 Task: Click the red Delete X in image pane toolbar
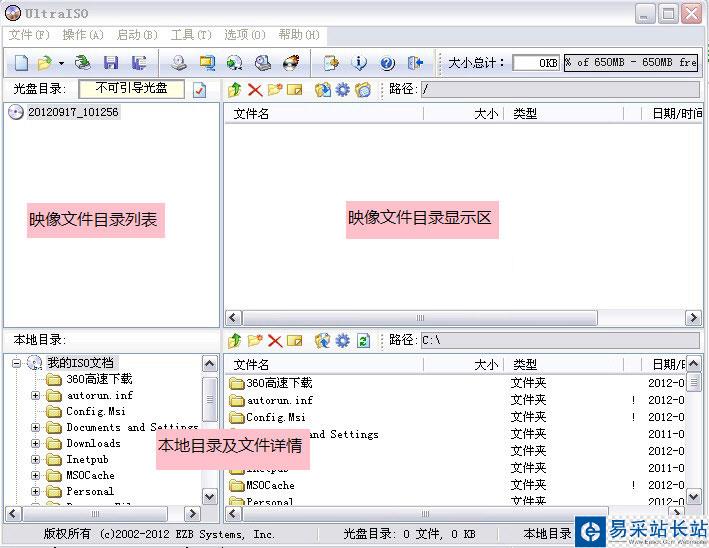coord(255,90)
